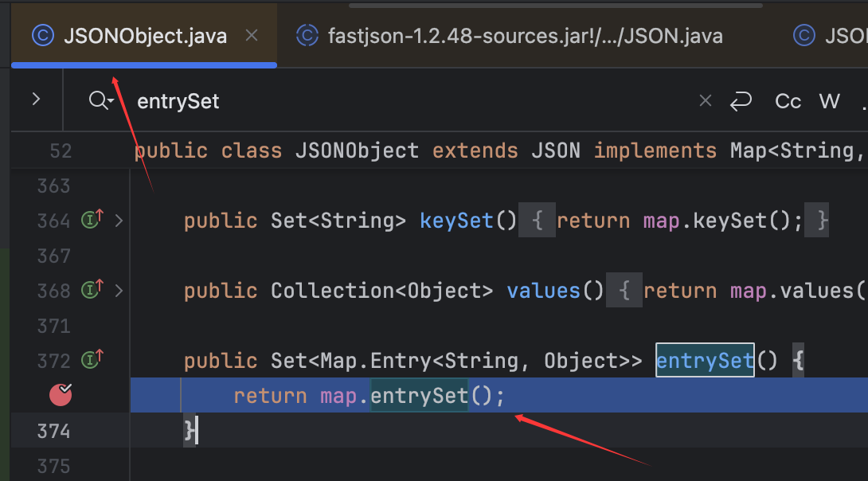
Task: Toggle Words (W) matching in the find bar
Action: pyautogui.click(x=829, y=101)
